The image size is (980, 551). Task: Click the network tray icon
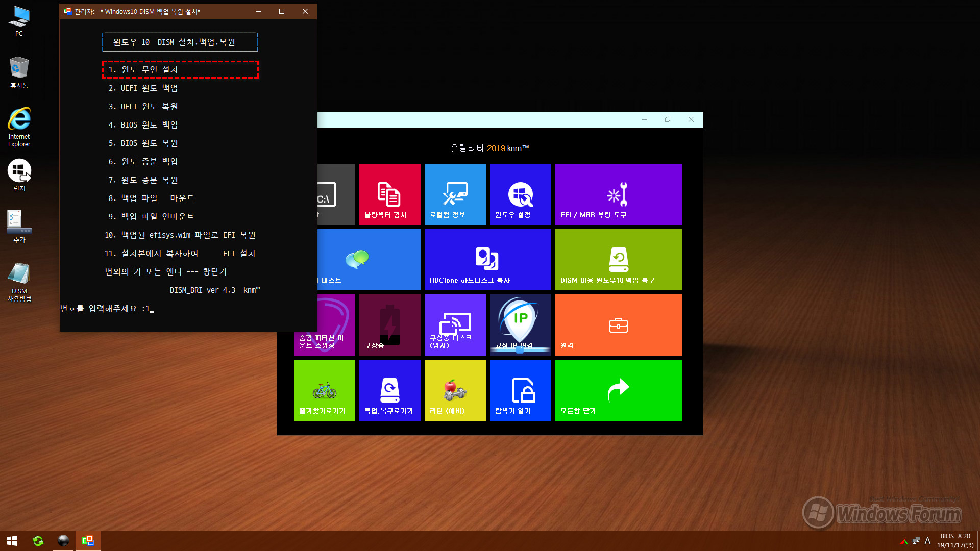[x=916, y=541]
